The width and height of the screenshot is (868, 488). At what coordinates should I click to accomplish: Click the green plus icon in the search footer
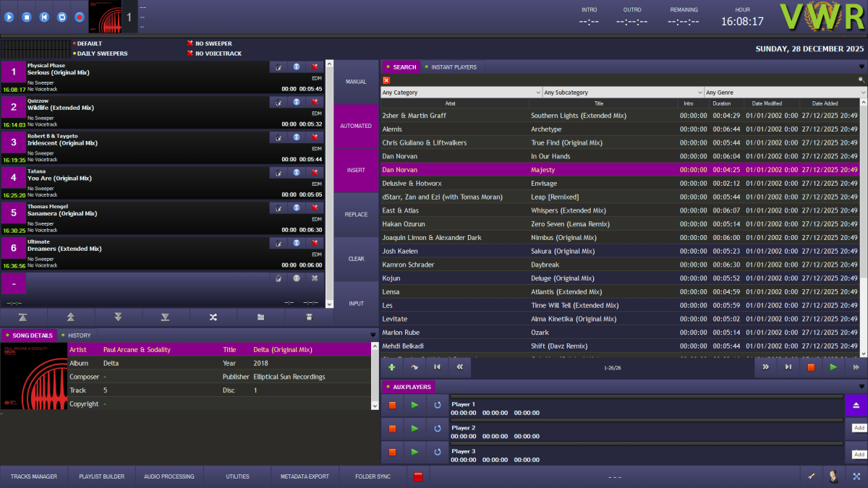(x=391, y=367)
